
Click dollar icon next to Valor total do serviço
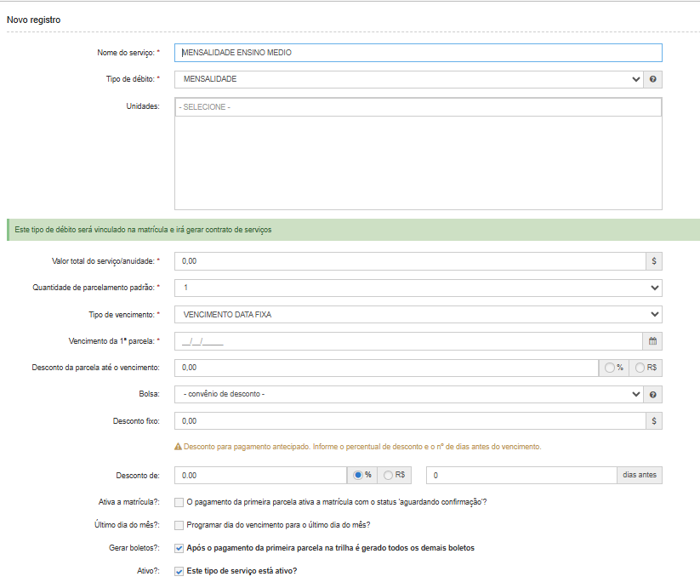pyautogui.click(x=653, y=261)
